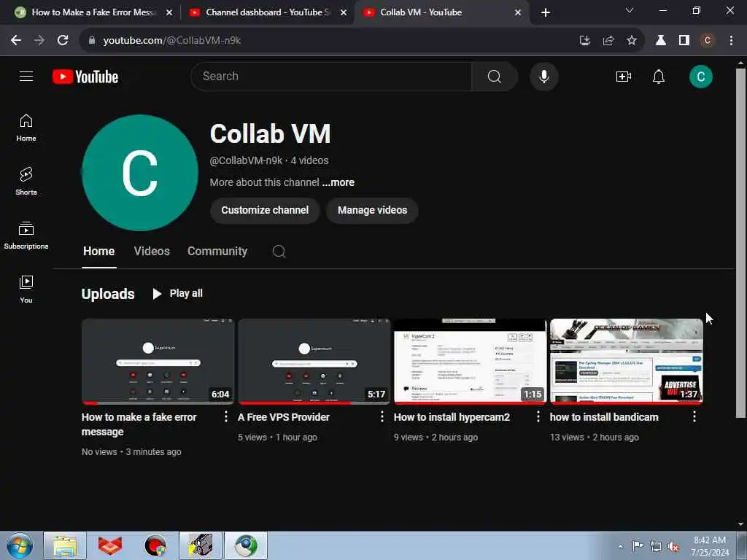Viewport: 747px width, 560px height.
Task: Reload the page
Action: [x=63, y=41]
